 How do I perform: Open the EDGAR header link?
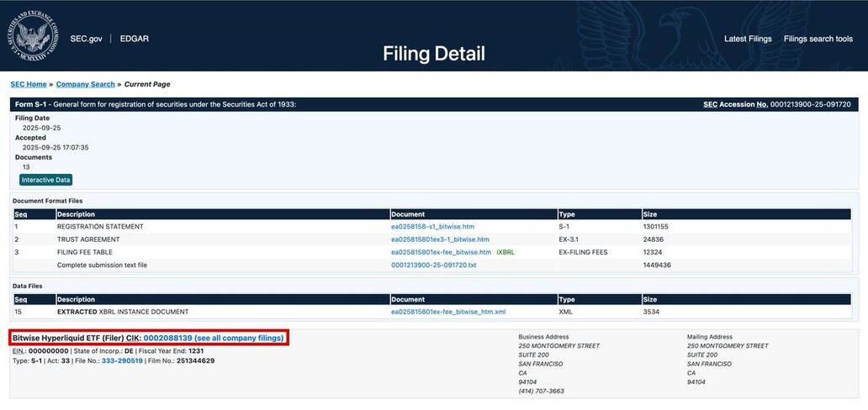[x=134, y=39]
